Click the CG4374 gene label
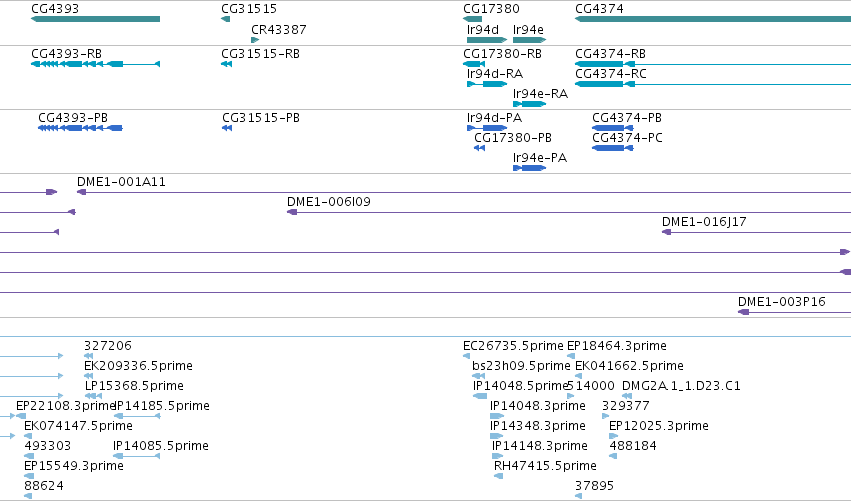The height and width of the screenshot is (501, 851). click(599, 9)
